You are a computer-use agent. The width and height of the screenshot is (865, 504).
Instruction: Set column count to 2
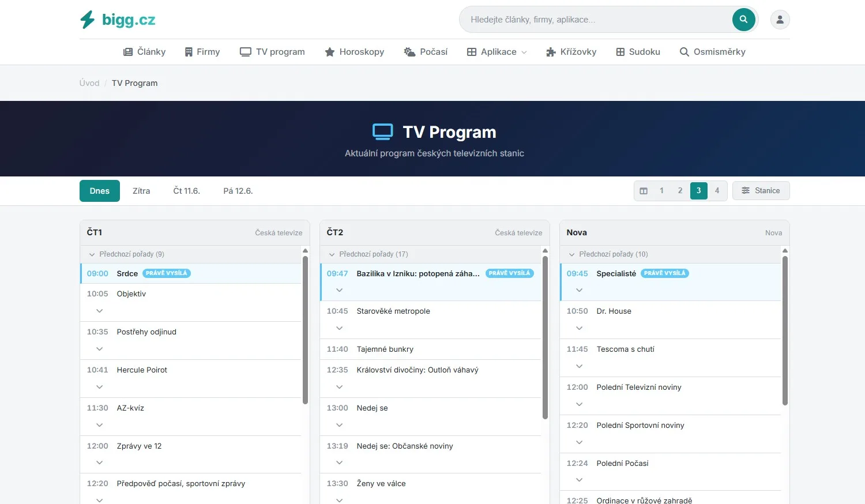point(680,191)
